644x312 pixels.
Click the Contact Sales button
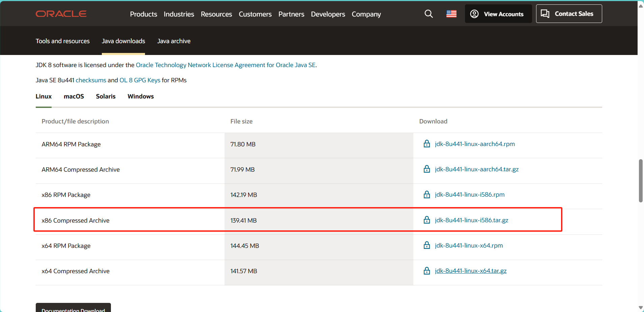tap(569, 14)
